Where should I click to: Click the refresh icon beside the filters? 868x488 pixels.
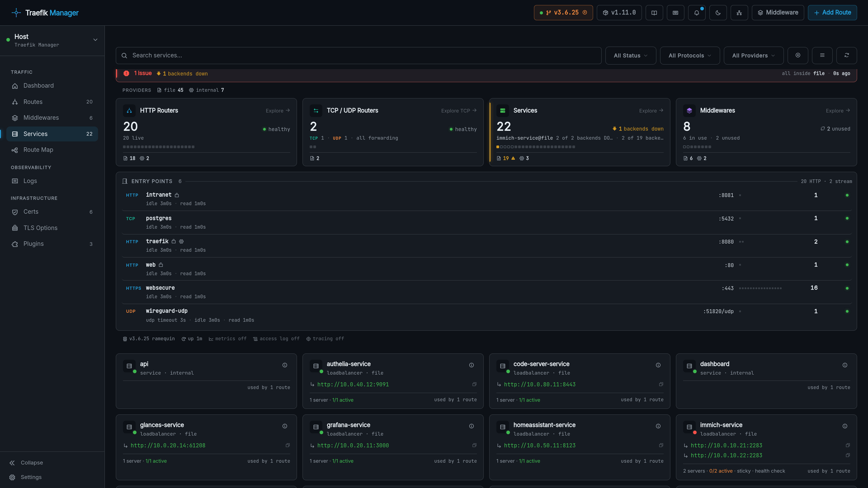pyautogui.click(x=847, y=56)
